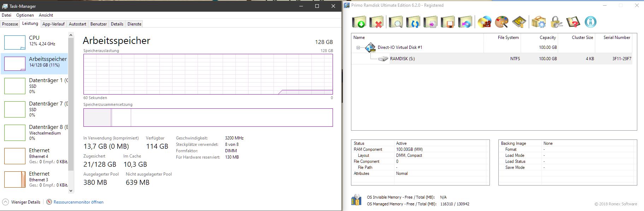Screen dimensions: 644x211
Task: Click the 3200 MHz Geschwindigkeit value
Action: coord(234,138)
